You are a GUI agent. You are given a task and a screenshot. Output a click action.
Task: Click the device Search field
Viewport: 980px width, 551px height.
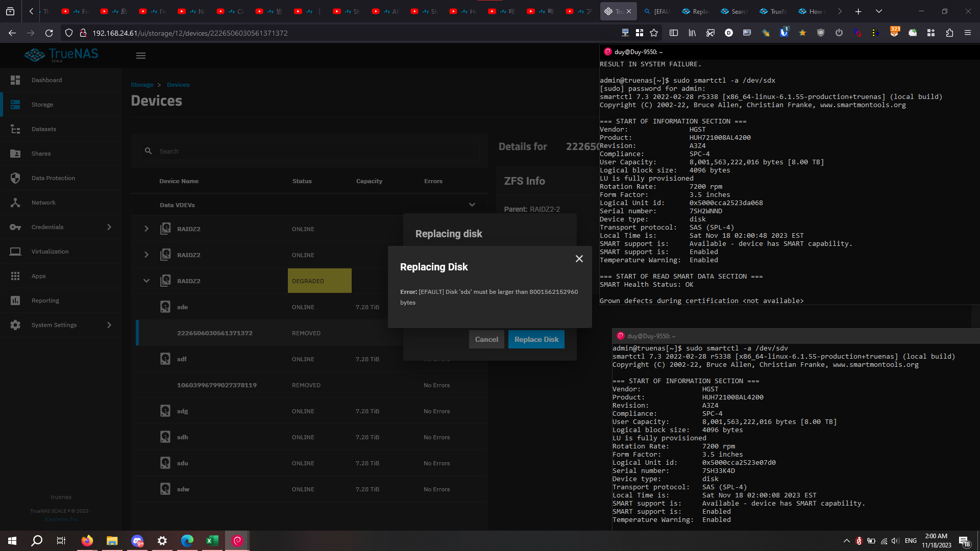click(x=309, y=151)
